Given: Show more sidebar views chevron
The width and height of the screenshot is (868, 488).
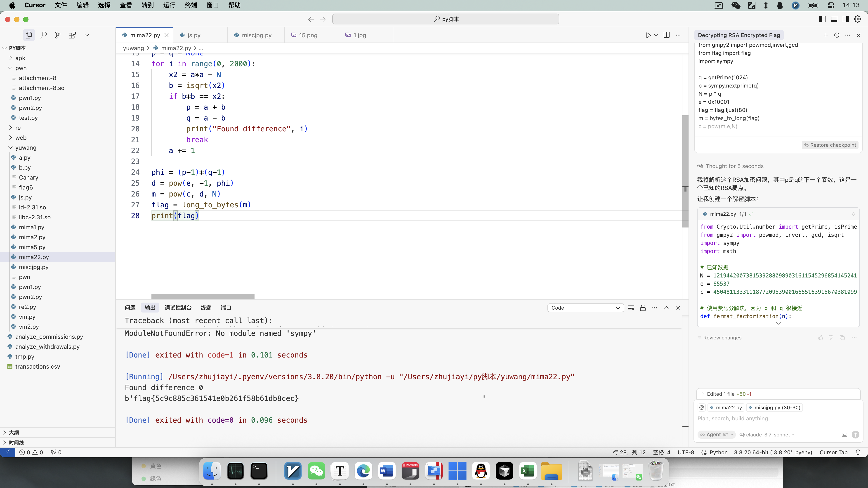Looking at the screenshot, I should pyautogui.click(x=87, y=35).
